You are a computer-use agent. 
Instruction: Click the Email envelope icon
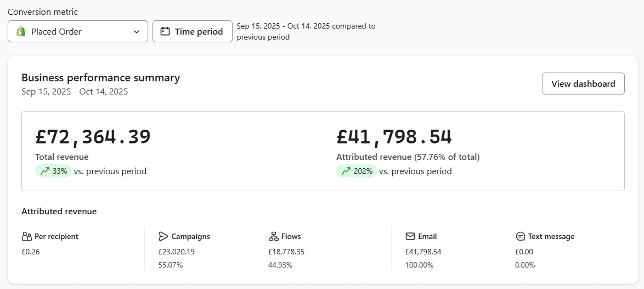click(x=410, y=236)
